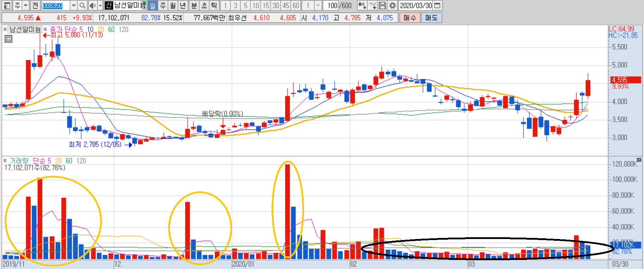Screen dimensions: 644x269
Task: Click the volume 단순 5 average label
Action: tap(42, 161)
